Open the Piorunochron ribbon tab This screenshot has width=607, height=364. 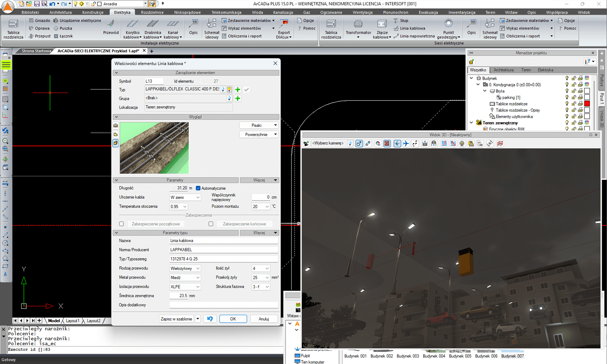(395, 12)
